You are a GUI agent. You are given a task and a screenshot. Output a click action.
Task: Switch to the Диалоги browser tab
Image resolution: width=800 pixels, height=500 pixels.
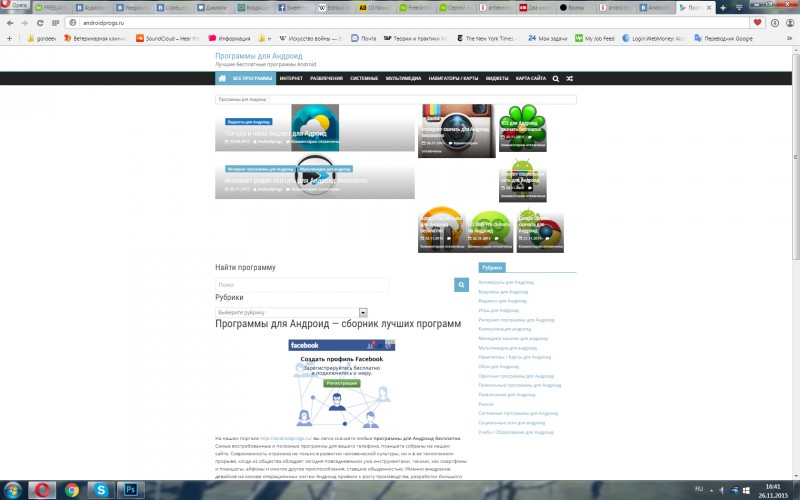click(x=214, y=8)
